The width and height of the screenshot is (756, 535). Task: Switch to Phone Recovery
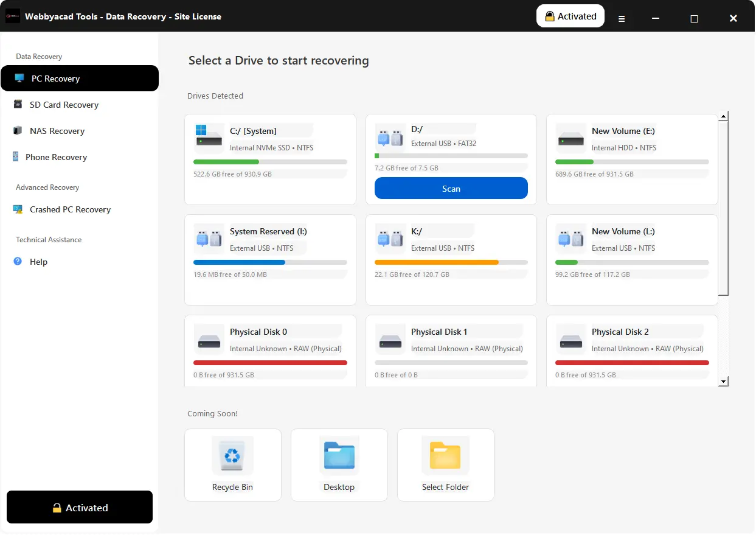click(56, 157)
